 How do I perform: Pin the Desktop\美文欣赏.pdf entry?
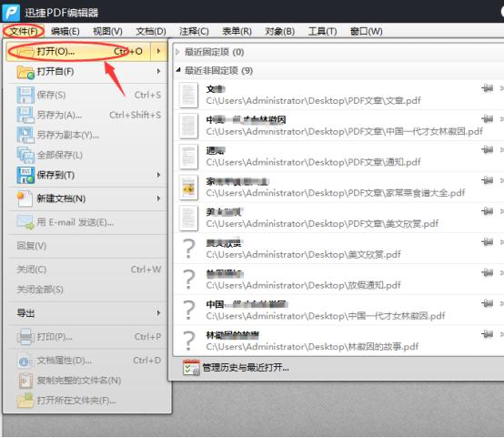[x=488, y=241]
